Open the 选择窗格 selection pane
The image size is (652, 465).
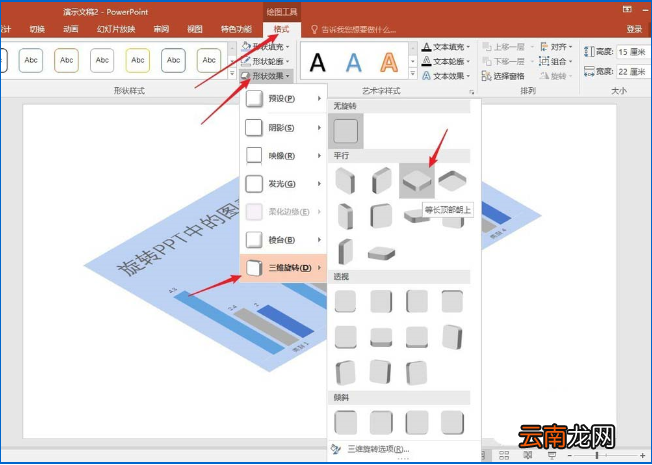click(x=503, y=76)
